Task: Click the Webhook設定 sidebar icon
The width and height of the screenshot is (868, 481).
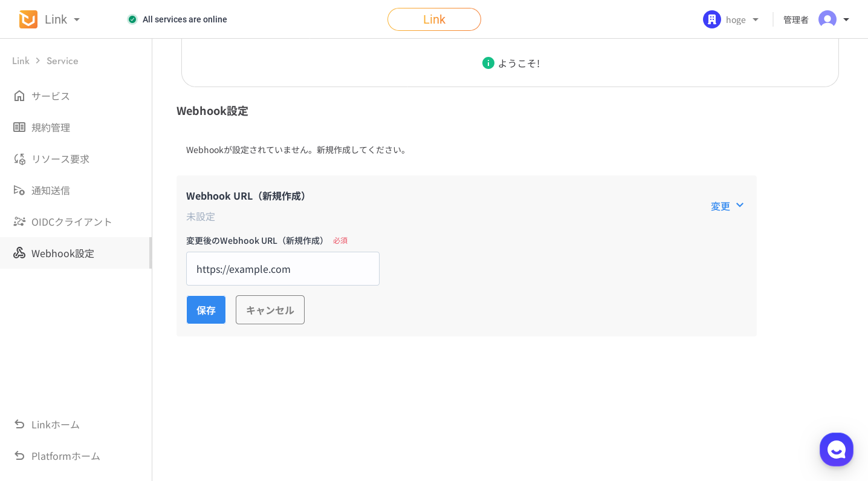Action: pyautogui.click(x=19, y=253)
